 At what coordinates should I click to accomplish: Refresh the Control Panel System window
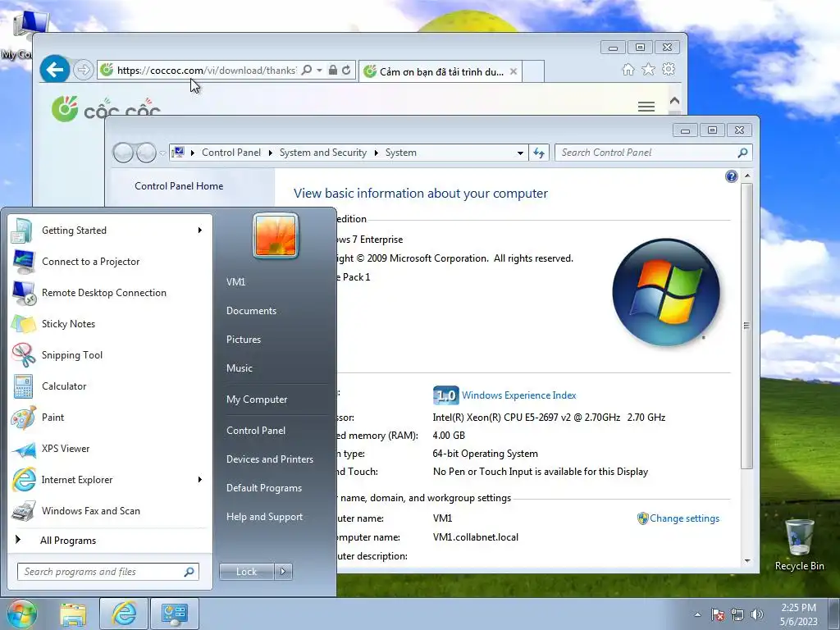pyautogui.click(x=539, y=153)
